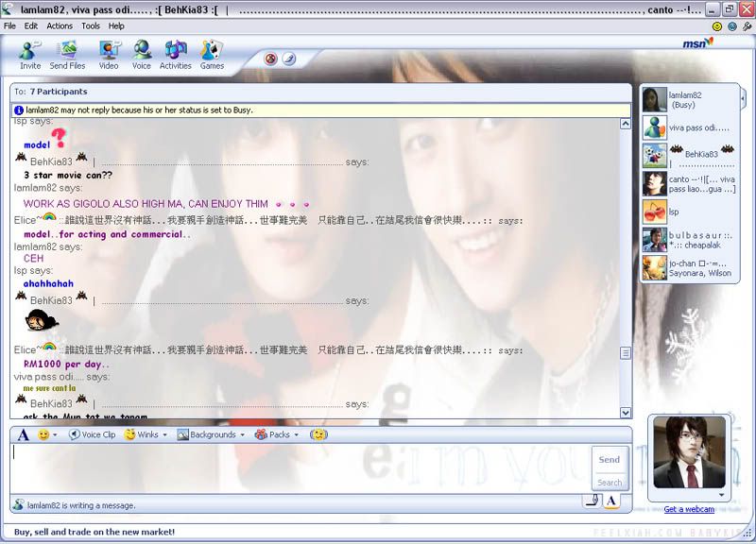Click the "me sure cant la" message
The image size is (756, 544).
point(49,388)
